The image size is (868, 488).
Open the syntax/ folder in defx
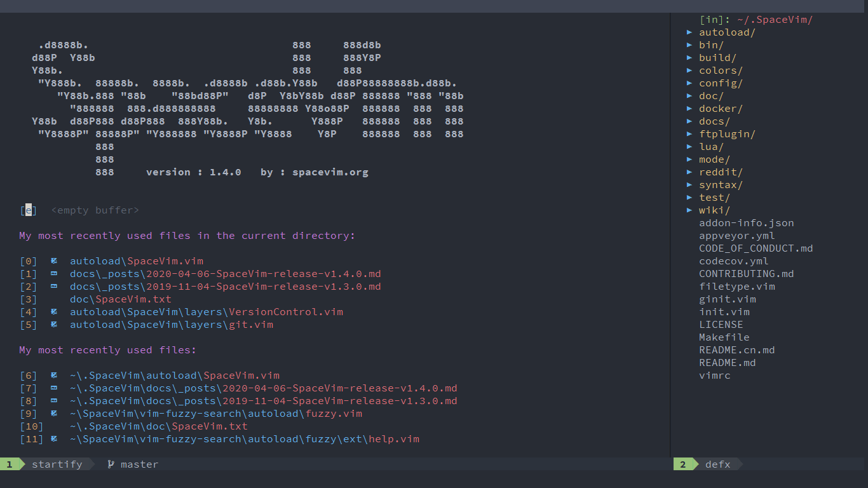point(721,184)
